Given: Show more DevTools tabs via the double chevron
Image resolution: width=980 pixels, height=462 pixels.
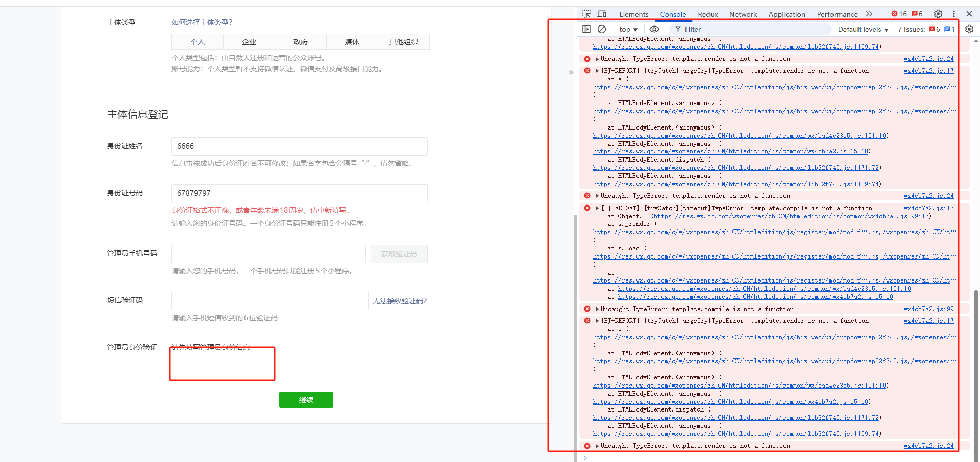Looking at the screenshot, I should pos(869,14).
